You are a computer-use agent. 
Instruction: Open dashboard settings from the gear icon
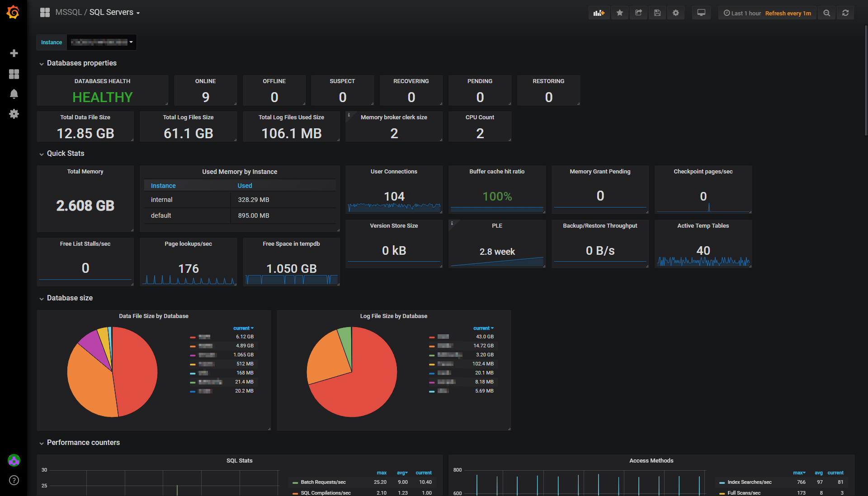tap(676, 13)
